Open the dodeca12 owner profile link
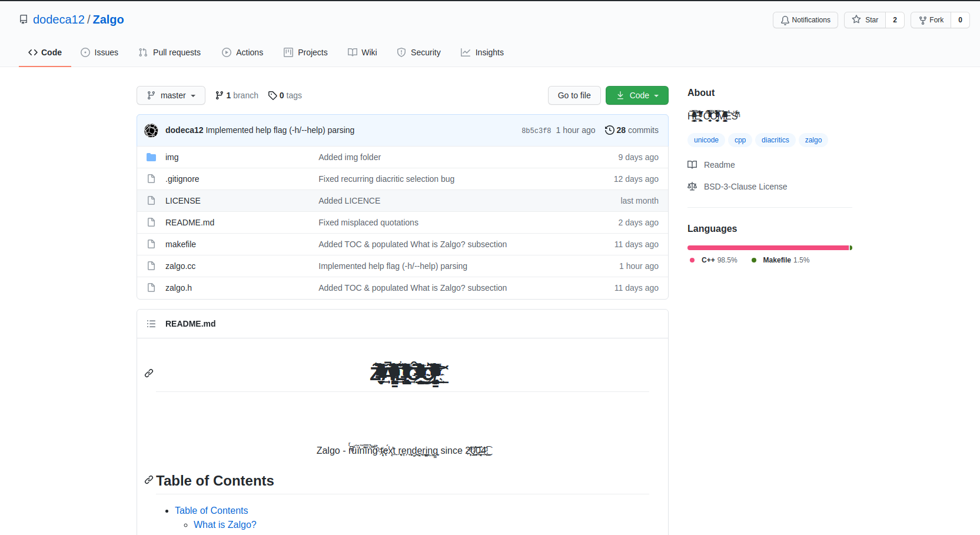980x535 pixels. tap(59, 19)
